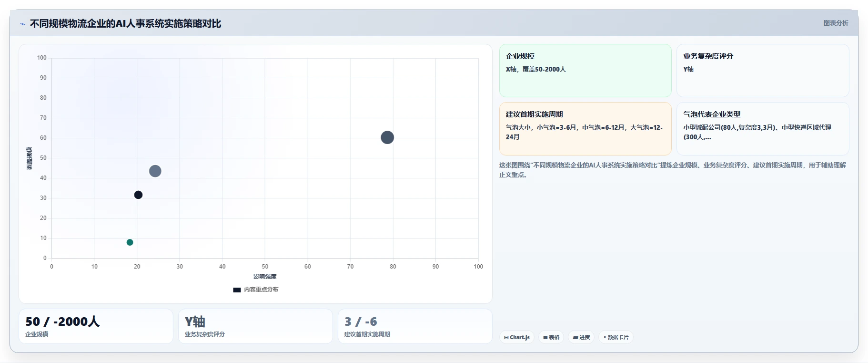Click the 影响强度 x-axis title
The width and height of the screenshot is (868, 363).
(x=265, y=277)
